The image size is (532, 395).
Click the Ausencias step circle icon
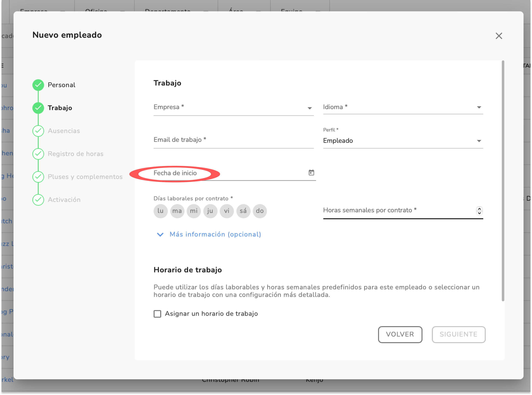coord(38,131)
